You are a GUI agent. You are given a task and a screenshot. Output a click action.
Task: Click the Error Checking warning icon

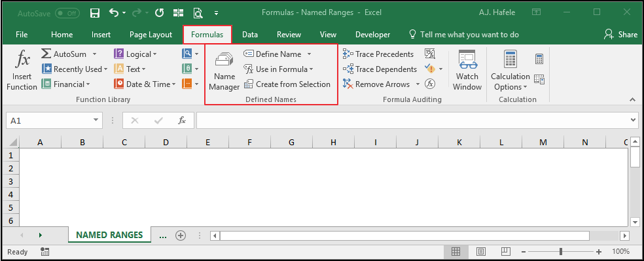pyautogui.click(x=431, y=69)
